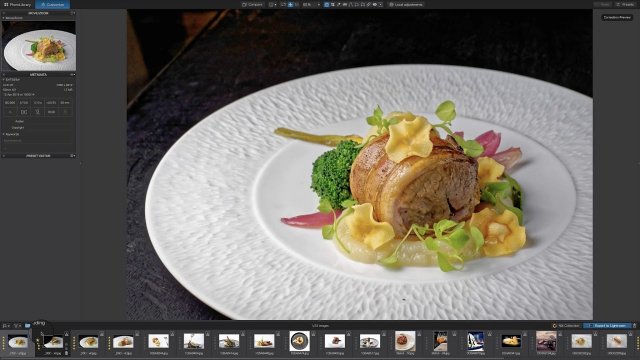Open Local adjustments tool
The image size is (640, 360).
pyautogui.click(x=406, y=4)
